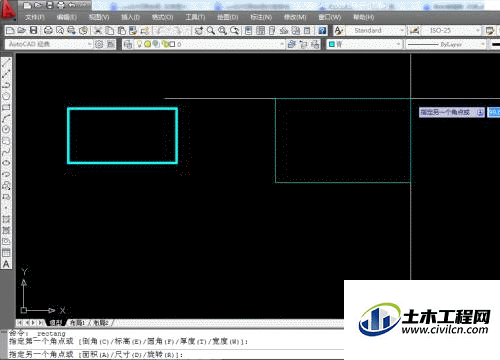Switch to the 布局1 layout tab
Image resolution: width=500 pixels, height=360 pixels.
pos(77,323)
